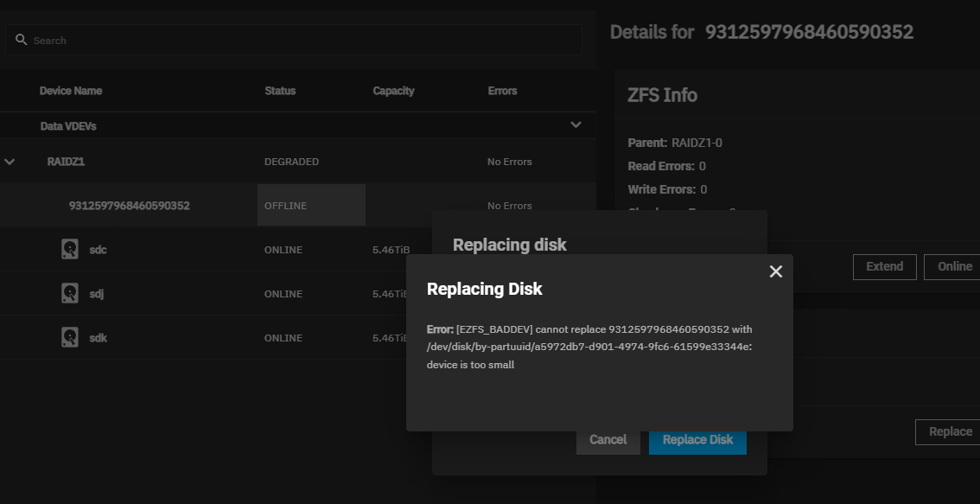Click the background Replacing disk heading
Screen dimensions: 980x504
pyautogui.click(x=509, y=245)
